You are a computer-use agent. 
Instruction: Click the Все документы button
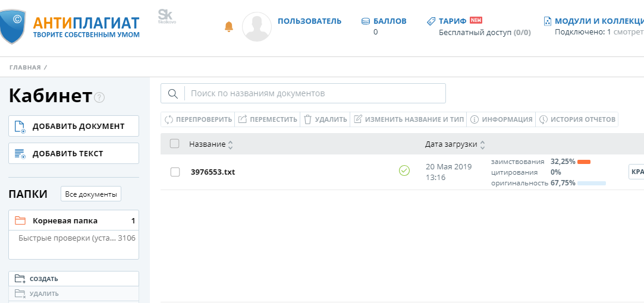pyautogui.click(x=91, y=194)
